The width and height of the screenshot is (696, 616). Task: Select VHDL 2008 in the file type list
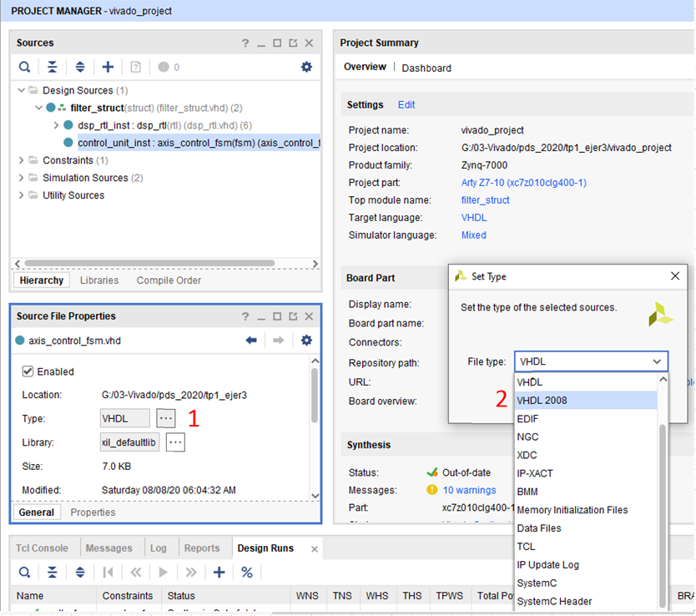586,401
